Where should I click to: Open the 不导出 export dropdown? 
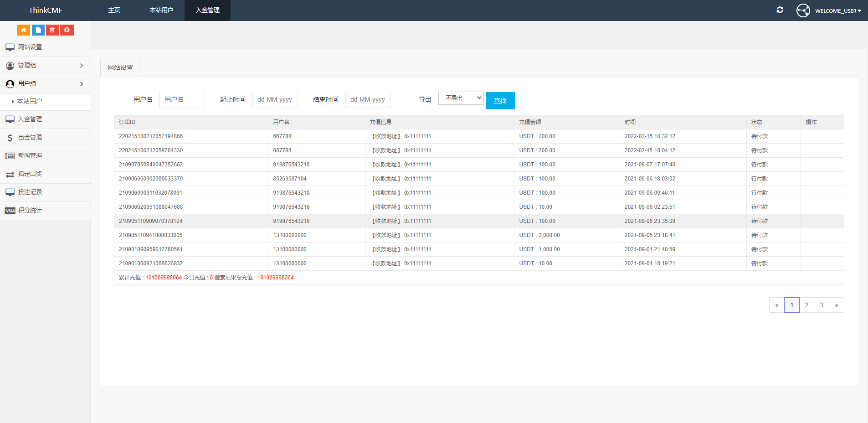click(x=461, y=98)
